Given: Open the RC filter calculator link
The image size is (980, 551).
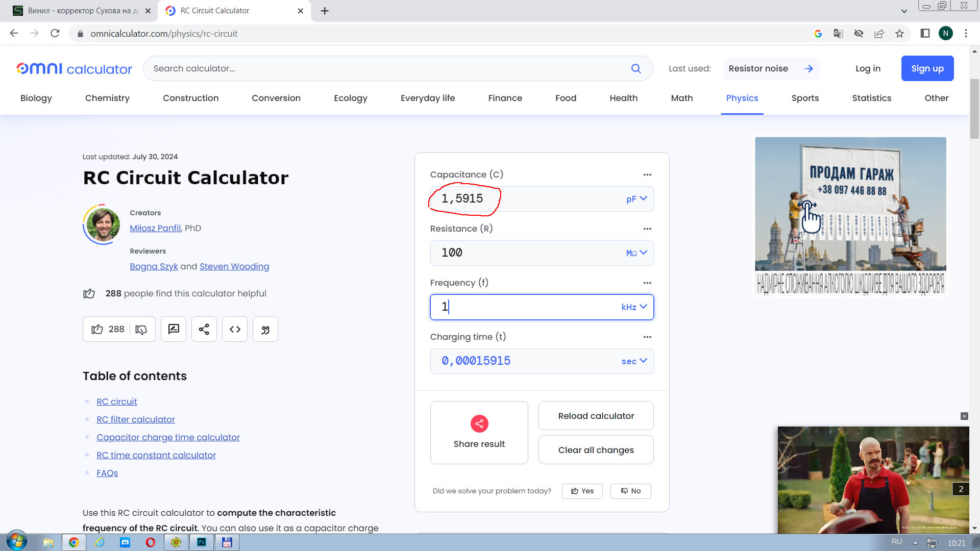Looking at the screenshot, I should 136,419.
